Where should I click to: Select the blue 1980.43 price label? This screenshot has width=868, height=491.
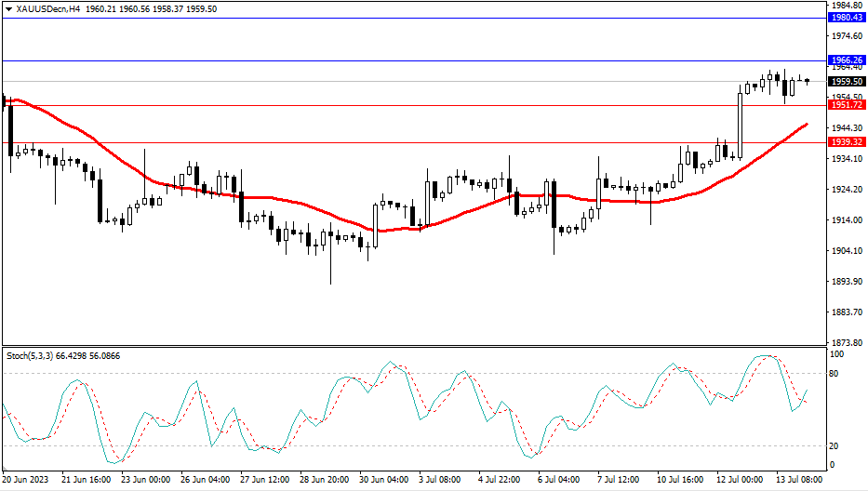coord(847,18)
